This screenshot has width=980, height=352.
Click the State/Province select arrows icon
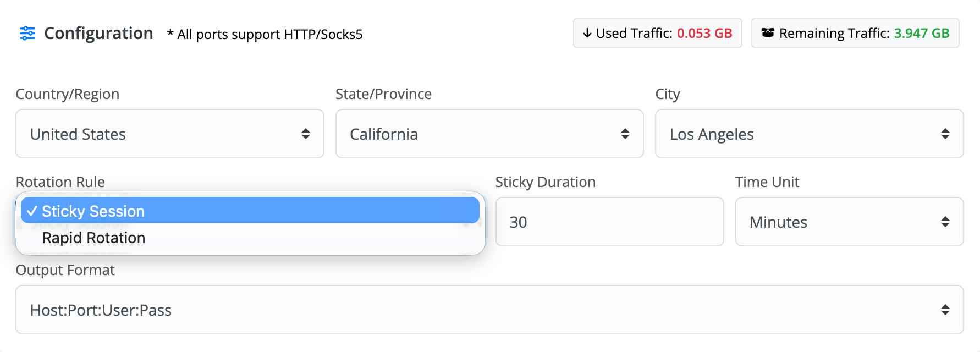click(625, 134)
